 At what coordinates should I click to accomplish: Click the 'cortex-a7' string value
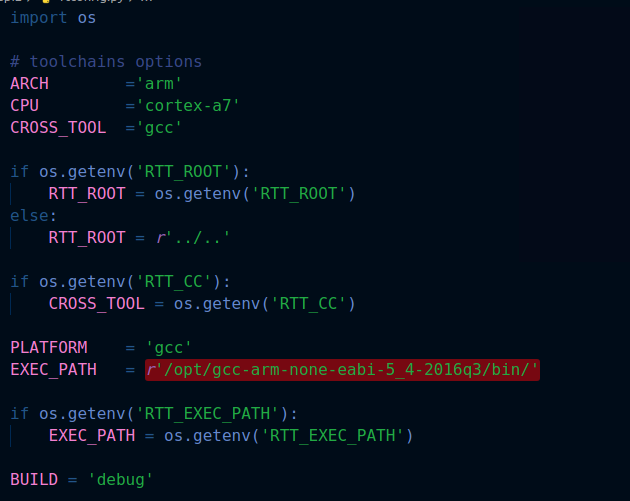tap(188, 105)
